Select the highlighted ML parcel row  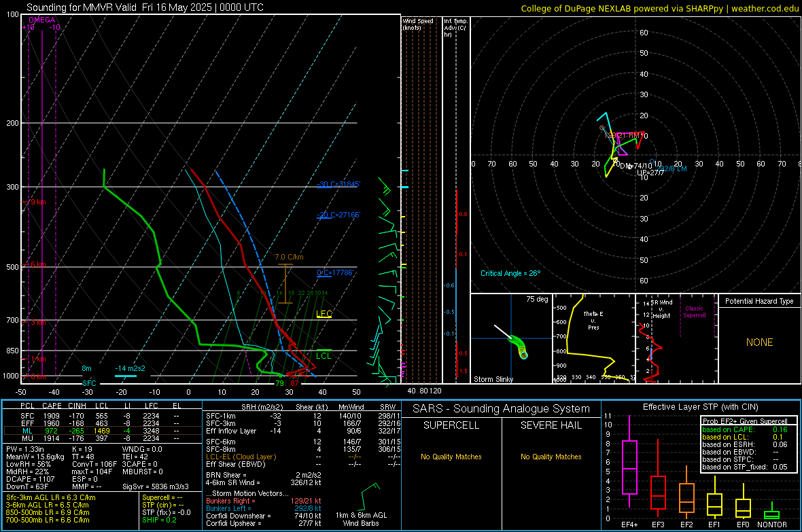[x=101, y=431]
